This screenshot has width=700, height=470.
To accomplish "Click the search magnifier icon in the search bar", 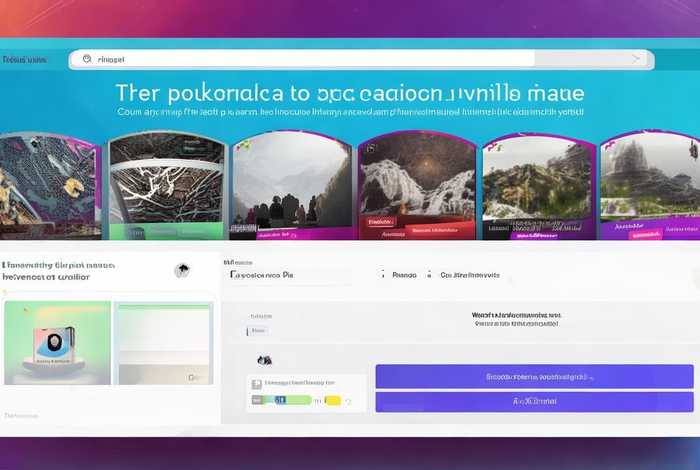I will pyautogui.click(x=88, y=60).
